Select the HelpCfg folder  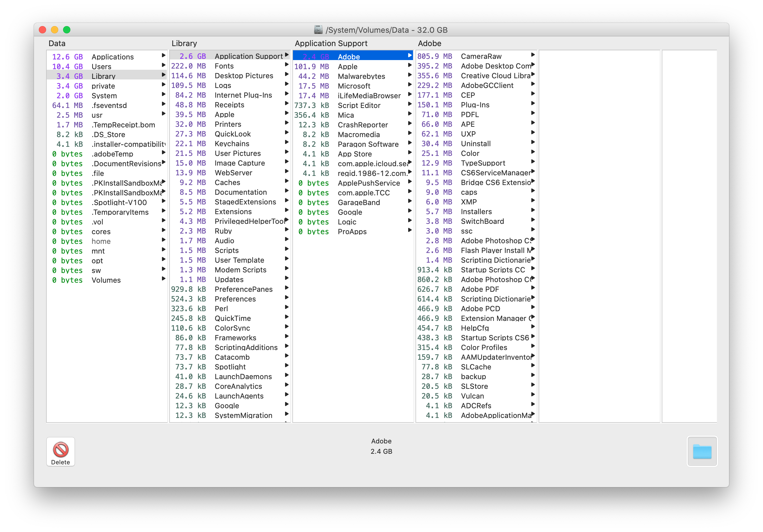476,328
